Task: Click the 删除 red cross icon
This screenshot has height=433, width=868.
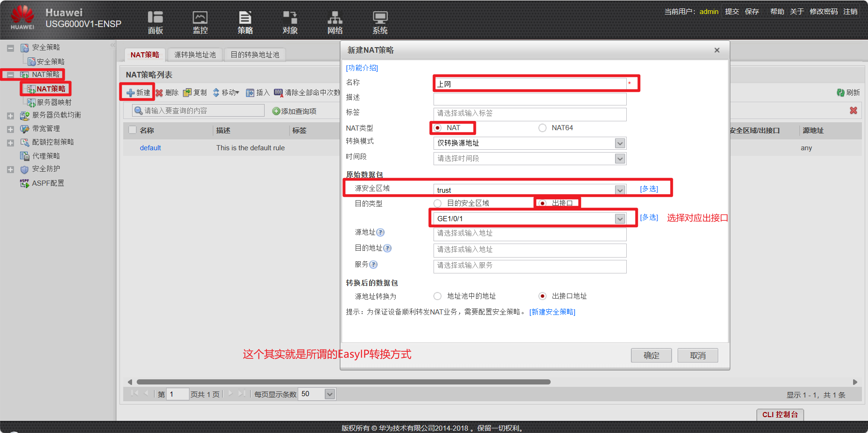Action: click(x=159, y=93)
